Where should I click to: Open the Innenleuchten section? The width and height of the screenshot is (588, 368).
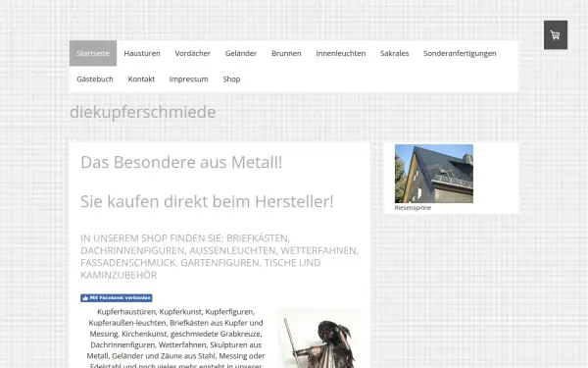[x=341, y=53]
